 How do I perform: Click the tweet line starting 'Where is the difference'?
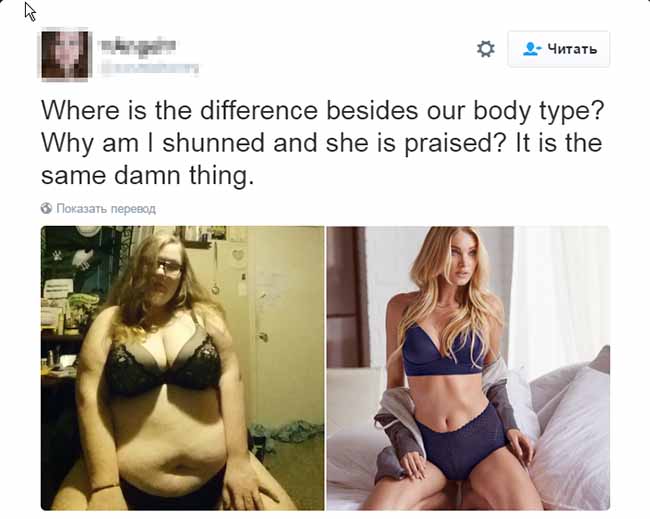(323, 111)
